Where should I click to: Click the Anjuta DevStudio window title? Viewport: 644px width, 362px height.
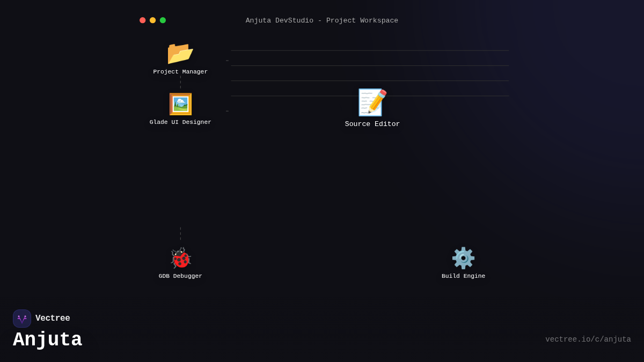(321, 20)
